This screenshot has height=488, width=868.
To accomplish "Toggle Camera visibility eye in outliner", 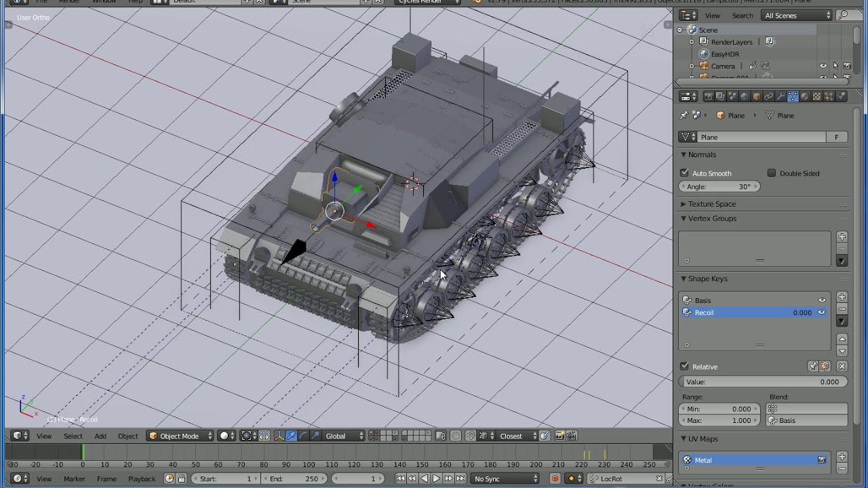I will 823,66.
